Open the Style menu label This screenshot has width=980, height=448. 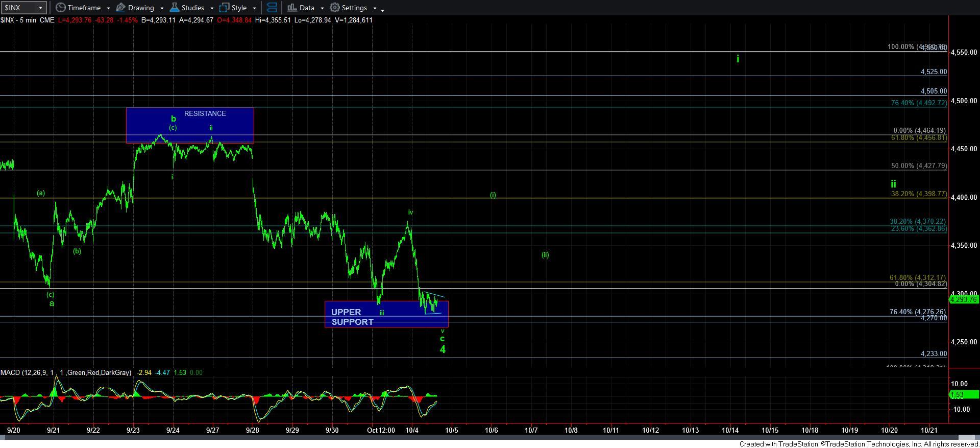pos(239,8)
